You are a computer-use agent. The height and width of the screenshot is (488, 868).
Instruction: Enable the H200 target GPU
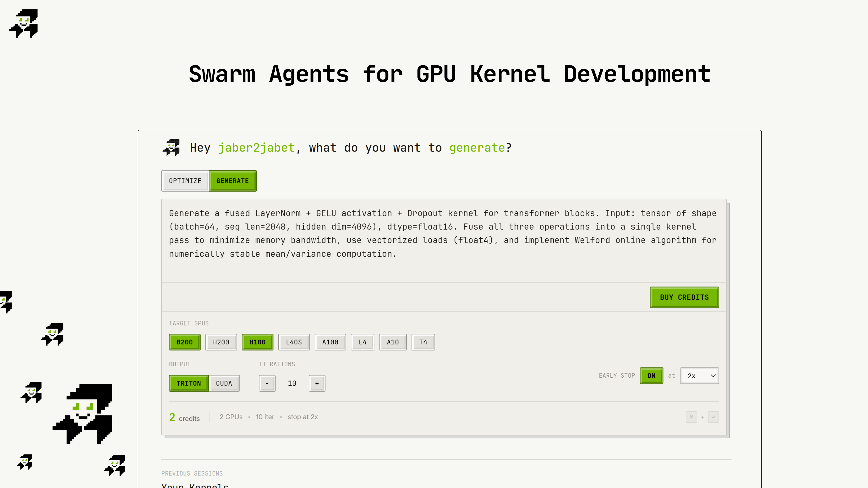221,342
